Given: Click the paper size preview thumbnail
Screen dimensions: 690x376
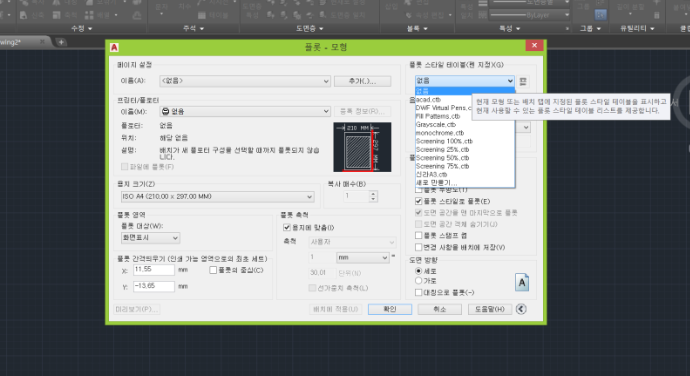Looking at the screenshot, I should [362, 147].
